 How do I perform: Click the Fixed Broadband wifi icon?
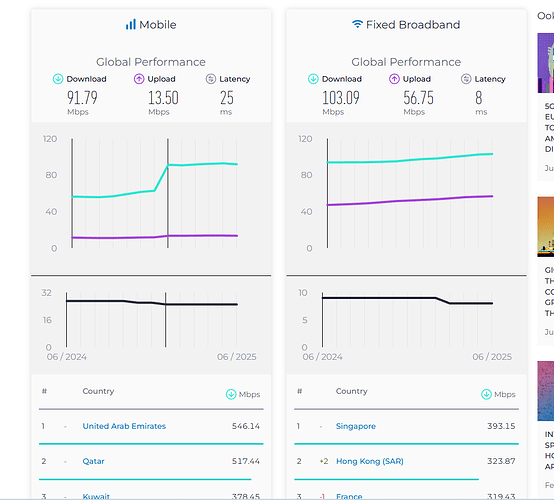[x=358, y=24]
